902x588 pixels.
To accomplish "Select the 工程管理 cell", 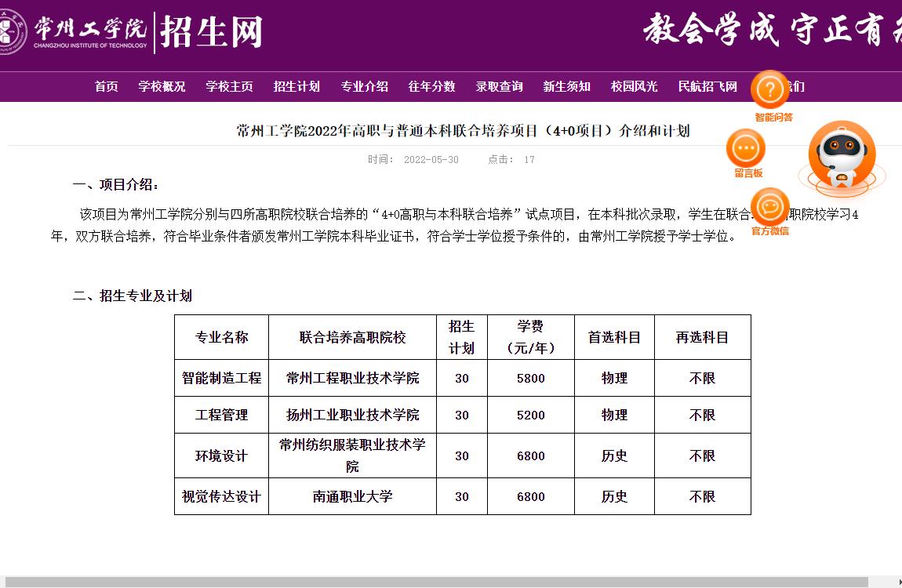I will tap(221, 415).
